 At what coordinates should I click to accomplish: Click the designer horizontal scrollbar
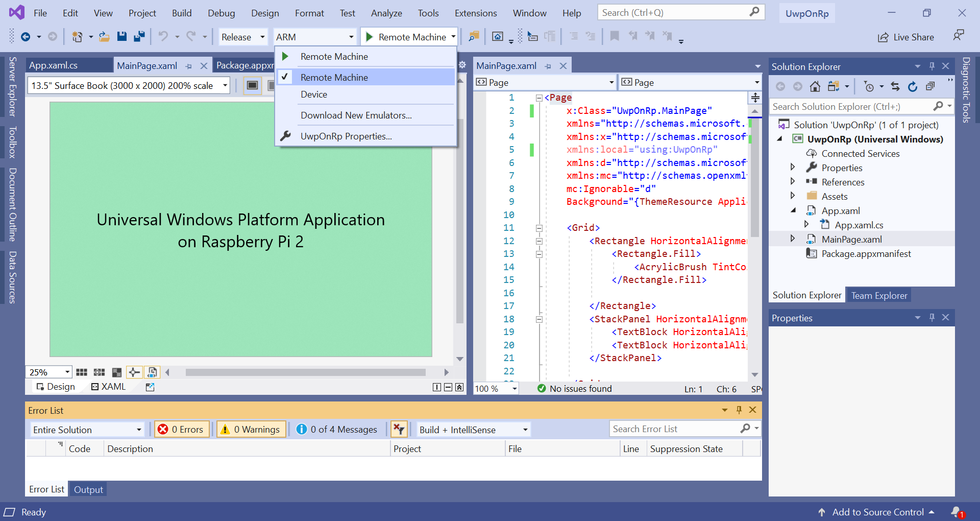click(305, 372)
